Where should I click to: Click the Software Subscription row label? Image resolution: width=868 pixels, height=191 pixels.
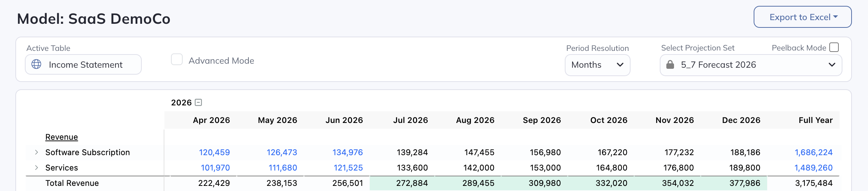click(x=87, y=152)
